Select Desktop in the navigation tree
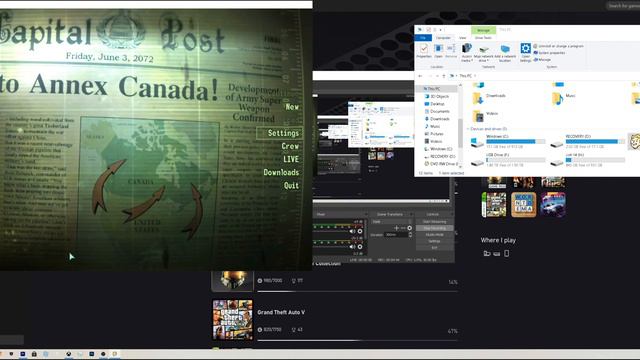 pos(434,104)
